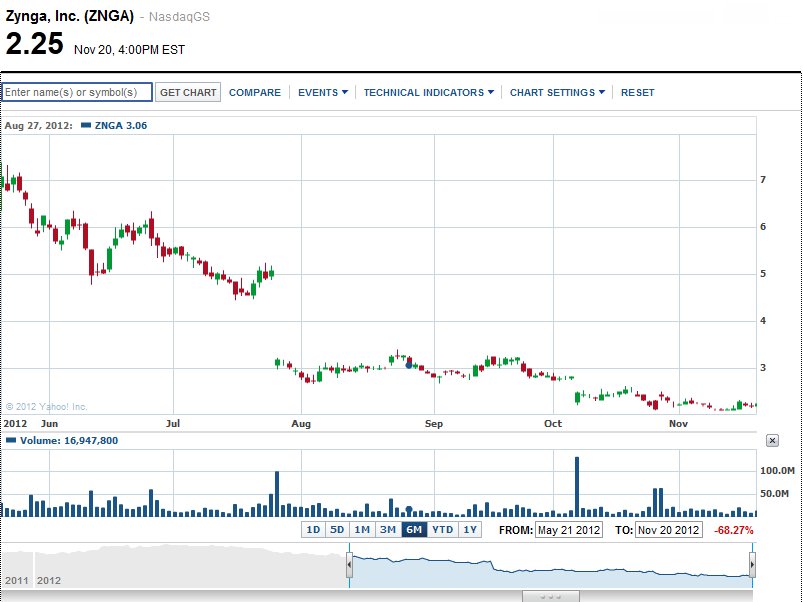This screenshot has width=803, height=602.
Task: Click the Volume: 16,947,800 label
Action: pyautogui.click(x=62, y=440)
